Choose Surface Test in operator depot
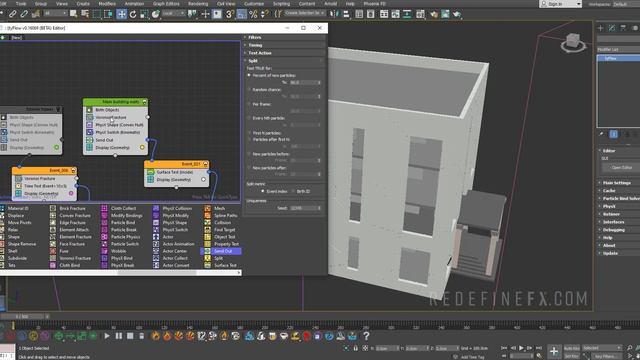 coord(225,265)
